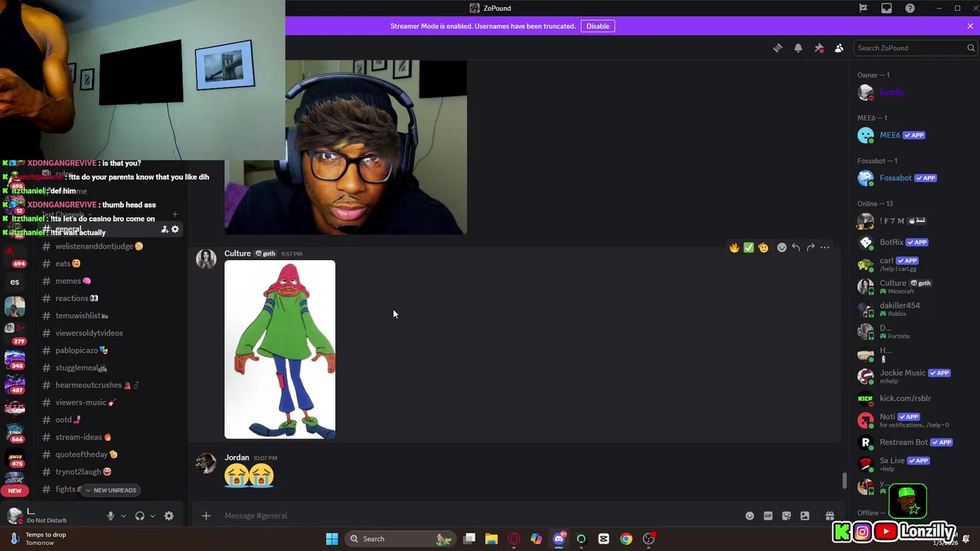Toggle headphone deafen

tap(139, 516)
